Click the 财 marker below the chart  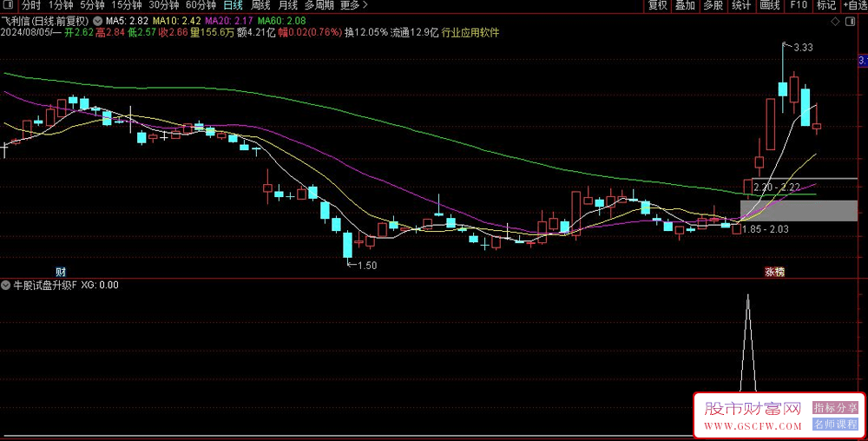click(x=61, y=272)
